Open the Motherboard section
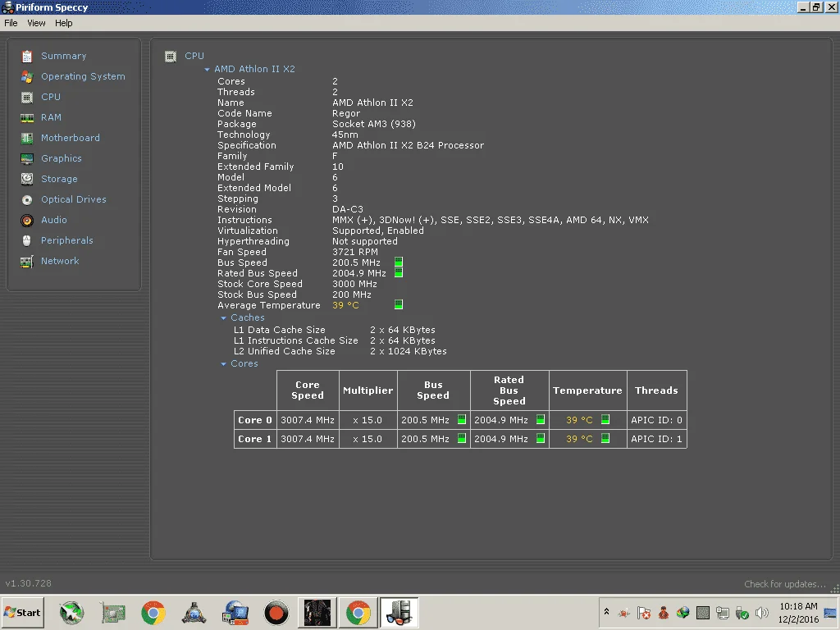 tap(71, 138)
